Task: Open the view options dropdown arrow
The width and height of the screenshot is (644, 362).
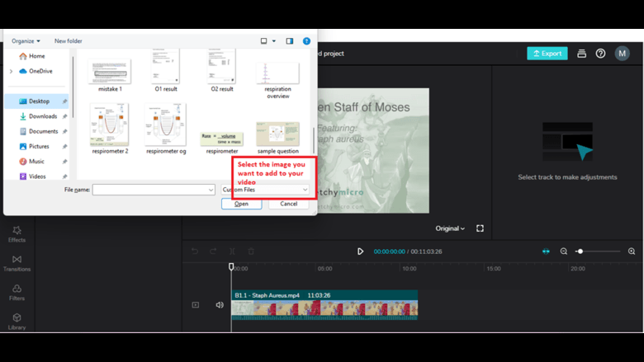Action: pyautogui.click(x=274, y=41)
